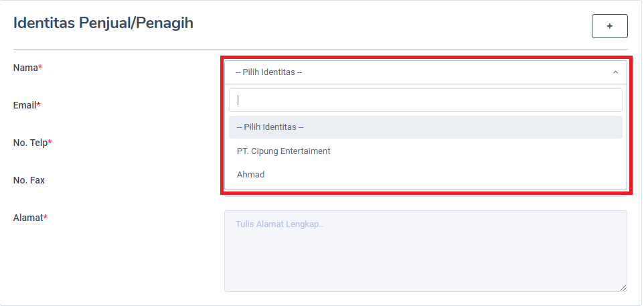Screen dimensions: 644x306
Task: Click the red asterisk beside Alamat
Action: click(x=46, y=218)
